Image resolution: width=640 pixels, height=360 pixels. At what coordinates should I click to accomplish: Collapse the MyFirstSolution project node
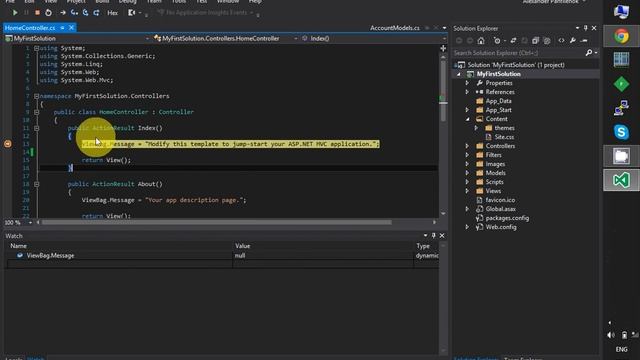point(459,74)
